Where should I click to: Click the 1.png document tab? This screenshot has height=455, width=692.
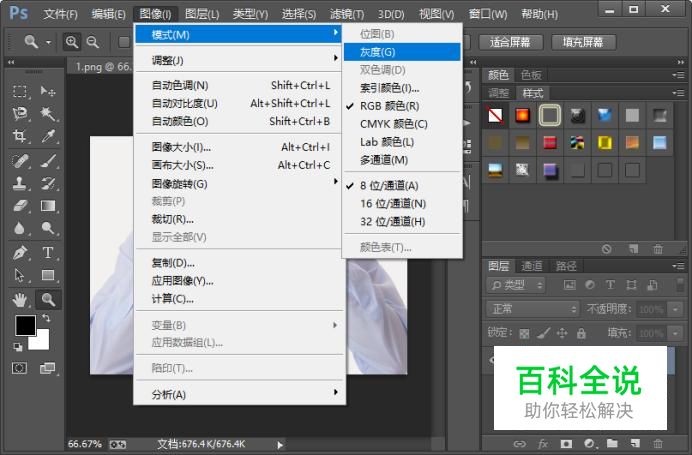click(102, 67)
